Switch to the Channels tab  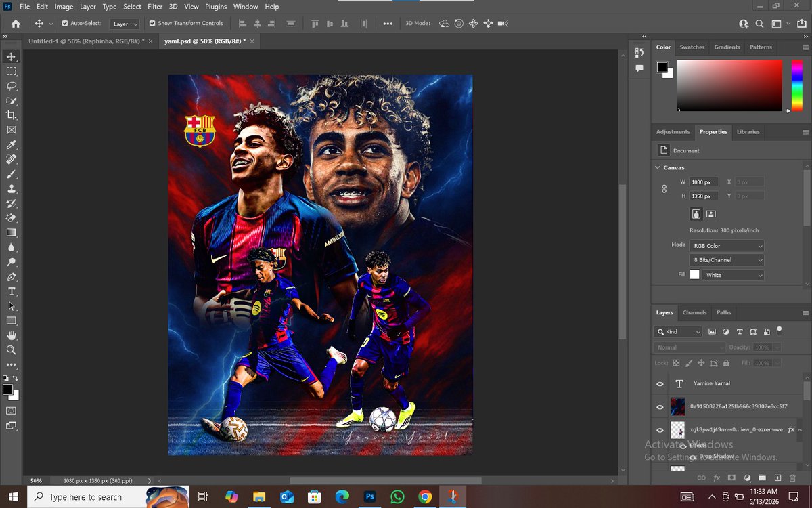coord(694,312)
